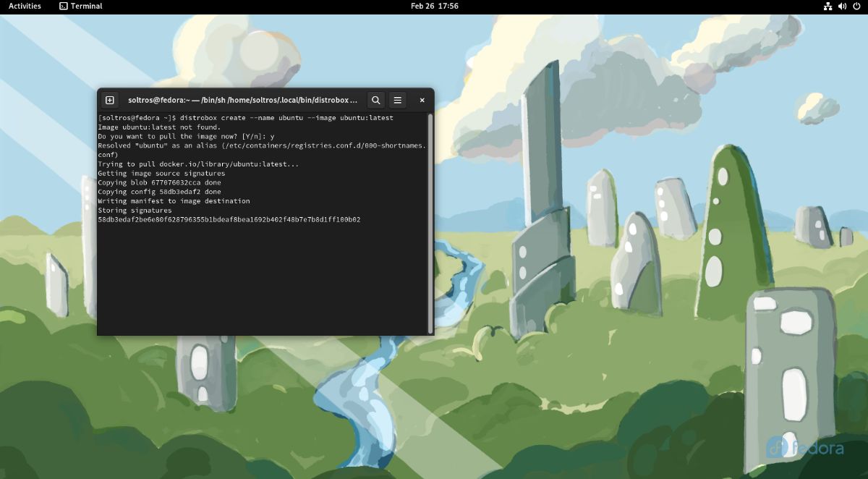Open a new terminal tab with the plus icon
Viewport: 868px width, 479px height.
[109, 100]
